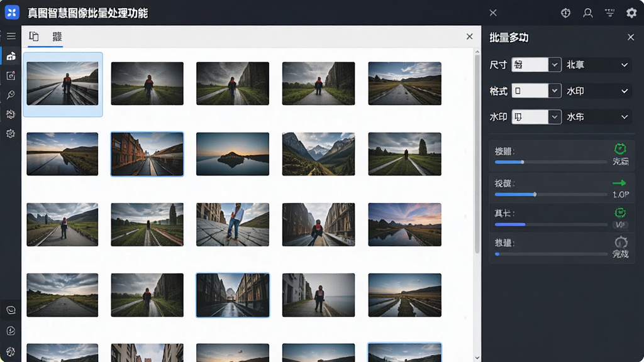Go to the home icon in sidebar
Image resolution: width=644 pixels, height=362 pixels.
(x=11, y=56)
